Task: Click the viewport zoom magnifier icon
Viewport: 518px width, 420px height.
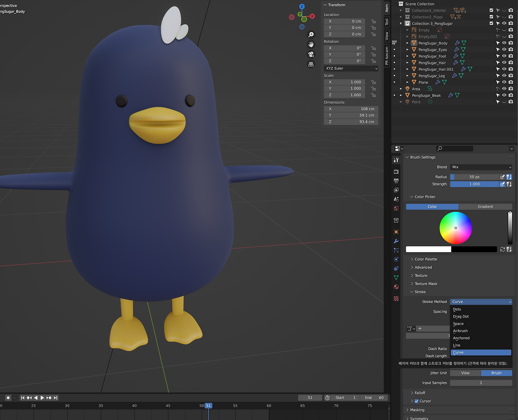Action: [x=311, y=35]
